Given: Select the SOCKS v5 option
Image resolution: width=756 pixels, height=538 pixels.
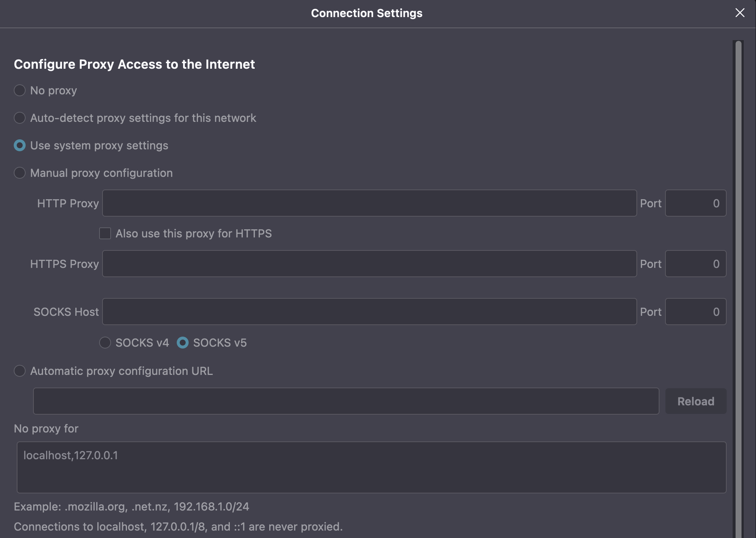Looking at the screenshot, I should pos(183,343).
